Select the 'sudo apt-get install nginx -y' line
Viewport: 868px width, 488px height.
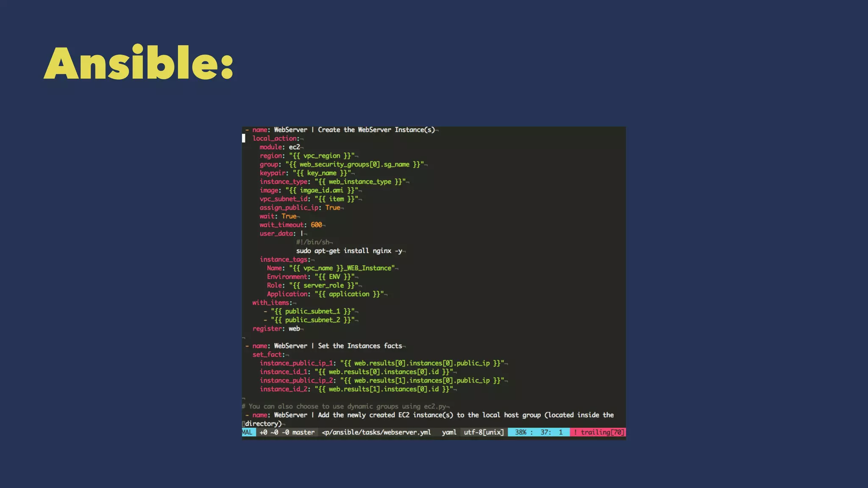point(351,251)
